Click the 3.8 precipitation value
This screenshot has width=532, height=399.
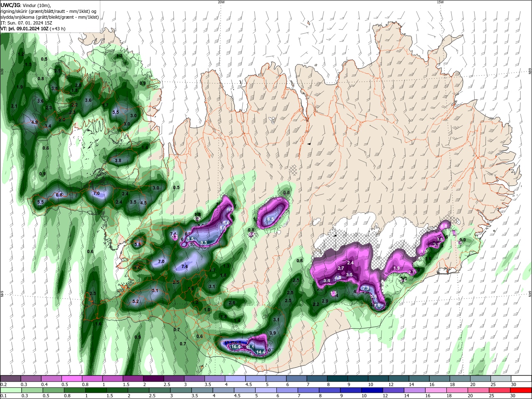[118, 160]
